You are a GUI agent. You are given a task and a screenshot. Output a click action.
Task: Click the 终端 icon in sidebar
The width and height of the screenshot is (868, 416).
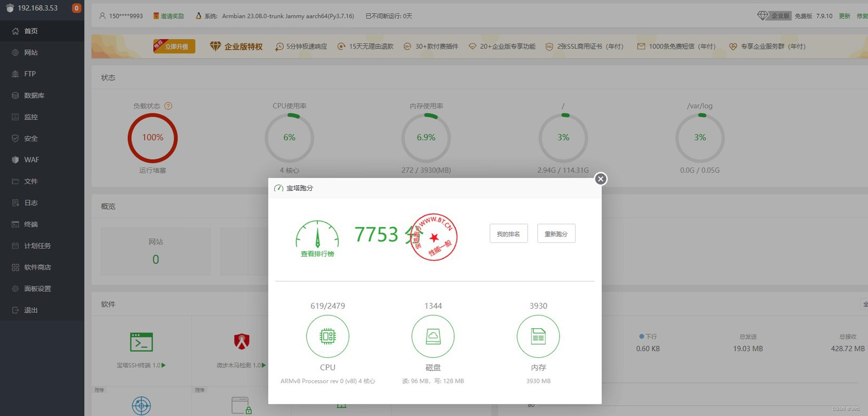(x=15, y=224)
